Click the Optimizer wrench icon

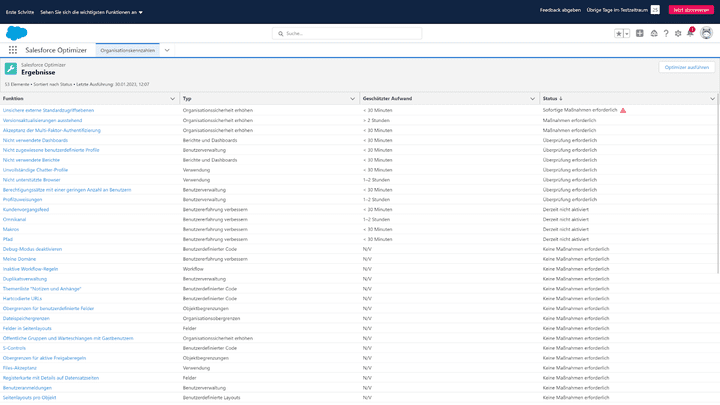(x=11, y=69)
